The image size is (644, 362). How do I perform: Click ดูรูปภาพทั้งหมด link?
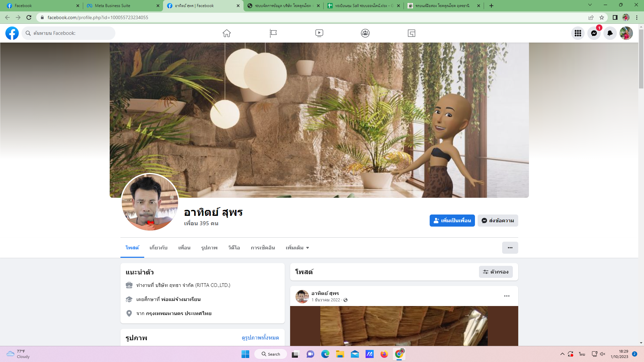(x=260, y=338)
